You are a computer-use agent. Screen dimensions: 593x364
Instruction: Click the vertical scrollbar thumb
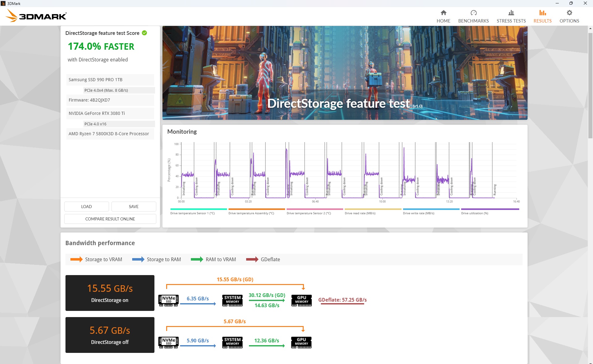(590, 86)
